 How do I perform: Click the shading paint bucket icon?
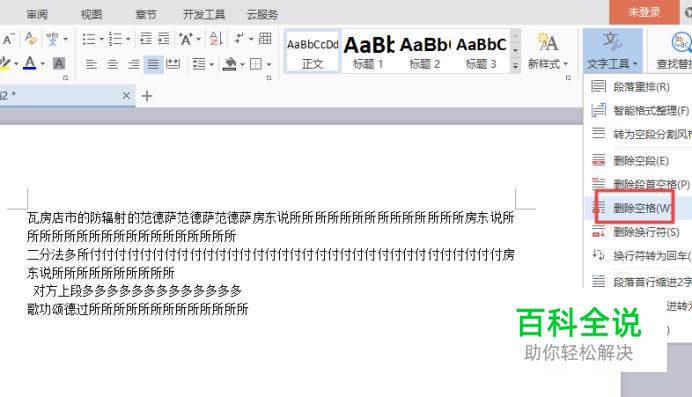coord(229,64)
